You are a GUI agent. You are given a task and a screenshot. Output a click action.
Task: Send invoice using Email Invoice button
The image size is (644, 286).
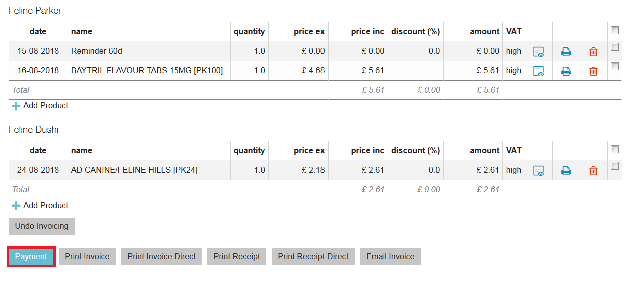390,257
